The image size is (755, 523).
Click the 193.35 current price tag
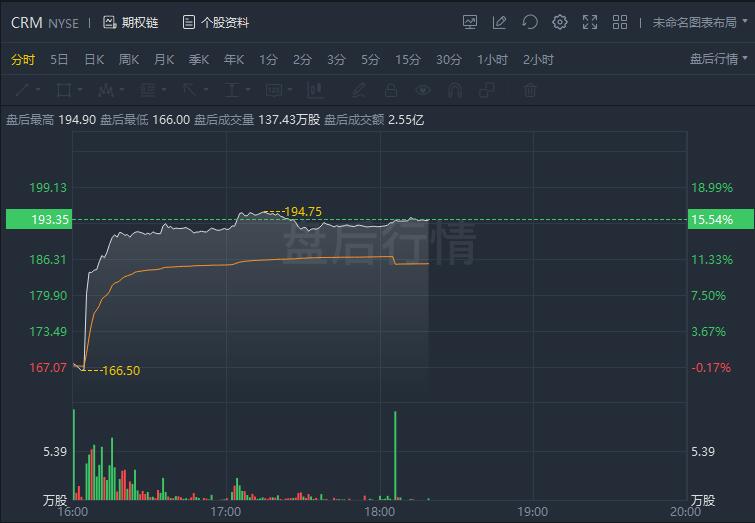(39, 219)
